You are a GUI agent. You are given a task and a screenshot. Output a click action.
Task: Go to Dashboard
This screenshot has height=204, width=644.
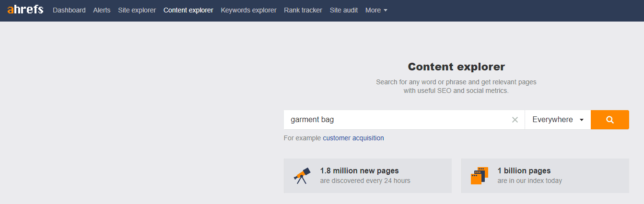(69, 10)
